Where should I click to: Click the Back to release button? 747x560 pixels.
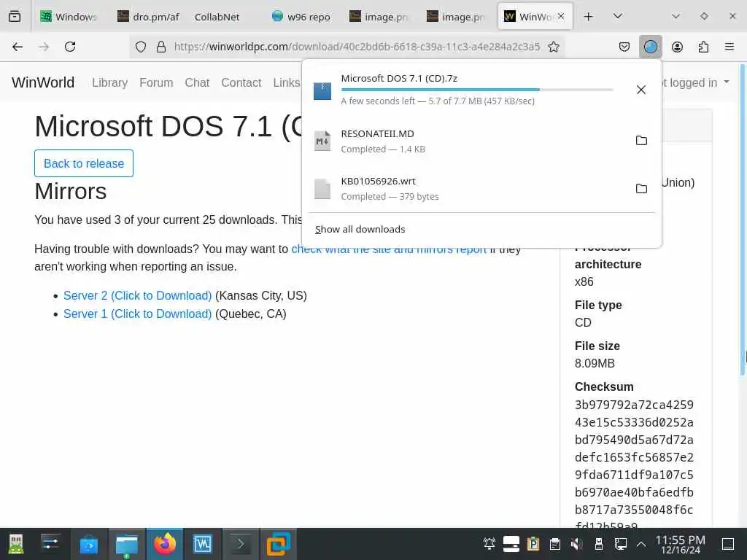coord(84,163)
